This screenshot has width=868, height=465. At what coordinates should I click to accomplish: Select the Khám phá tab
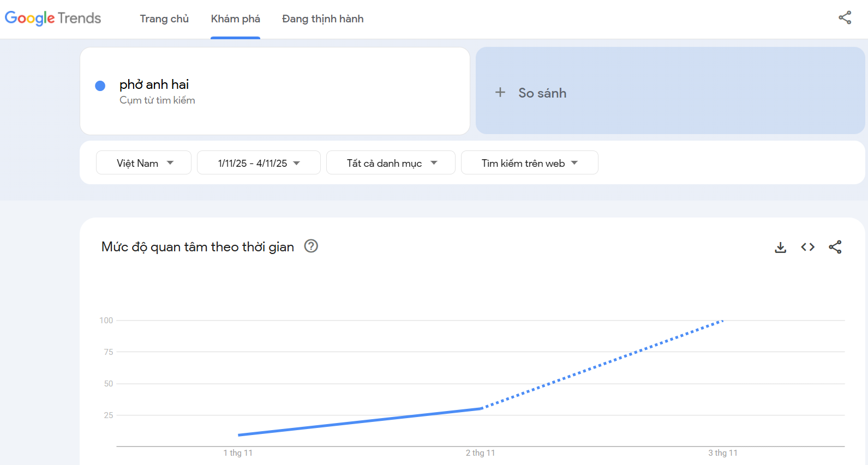tap(235, 19)
